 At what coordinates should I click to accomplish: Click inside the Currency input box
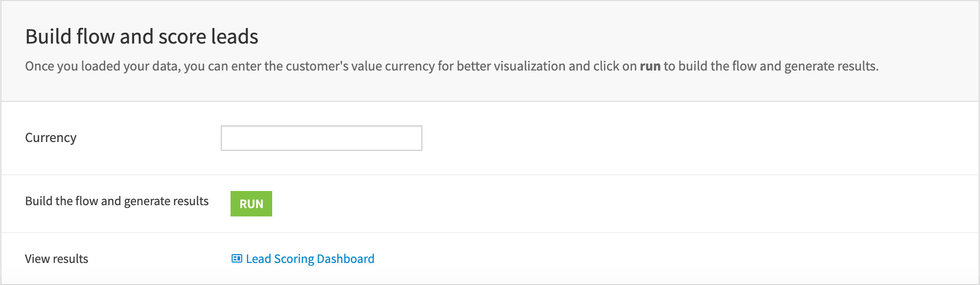pos(321,138)
